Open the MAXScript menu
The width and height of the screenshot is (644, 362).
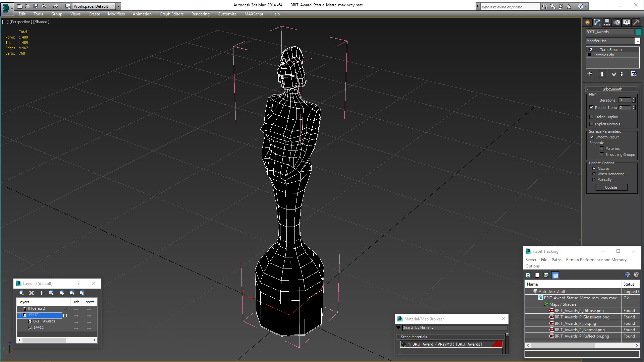(x=254, y=14)
